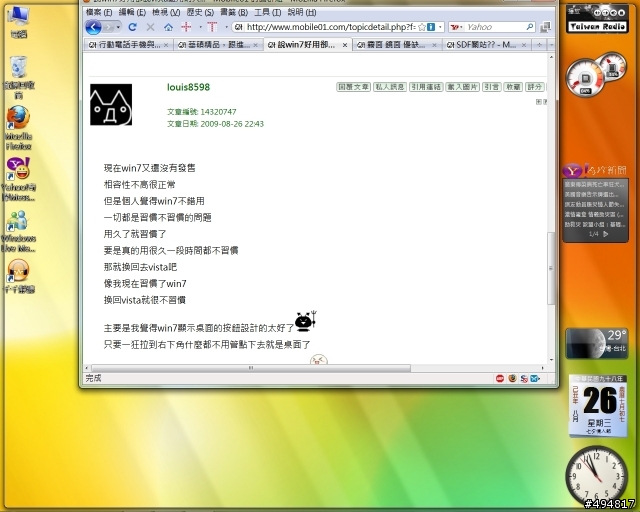Click the louis8598 username link
This screenshot has width=640, height=512.
tap(188, 87)
